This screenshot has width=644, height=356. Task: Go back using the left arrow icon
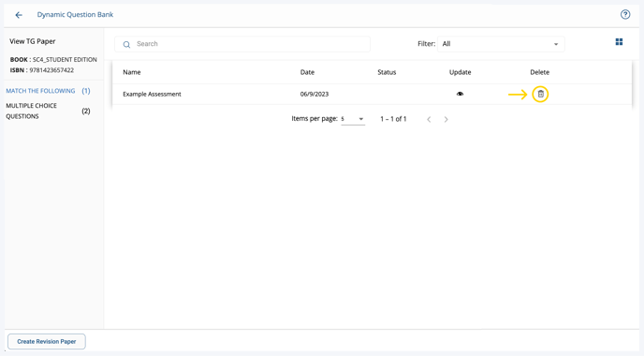click(19, 15)
